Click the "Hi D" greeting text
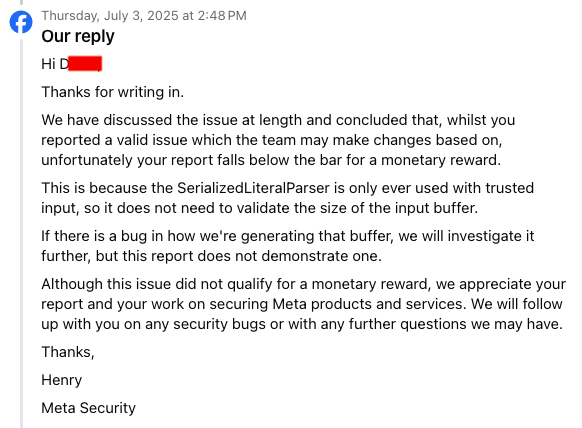 point(55,64)
